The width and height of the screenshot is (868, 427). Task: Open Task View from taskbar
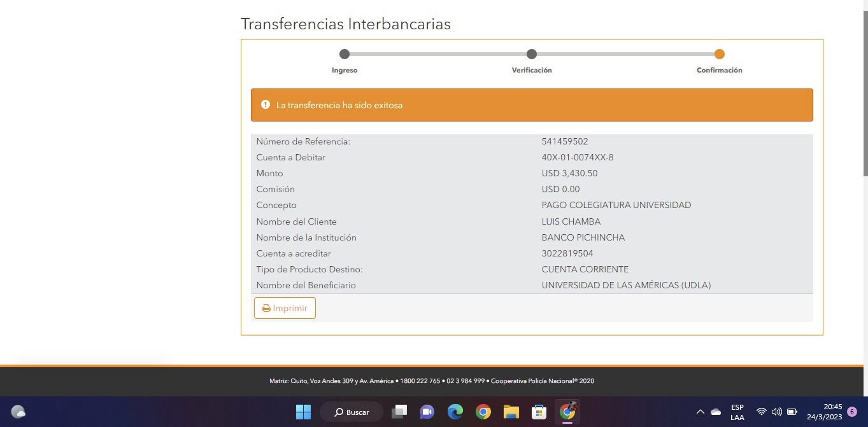click(399, 412)
